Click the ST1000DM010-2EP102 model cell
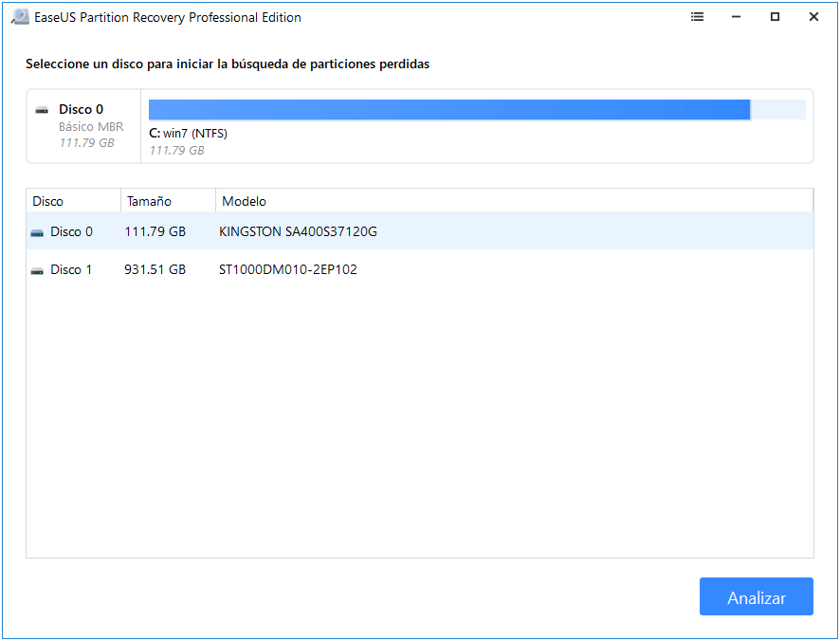Screen dimensions: 840x641 click(288, 269)
